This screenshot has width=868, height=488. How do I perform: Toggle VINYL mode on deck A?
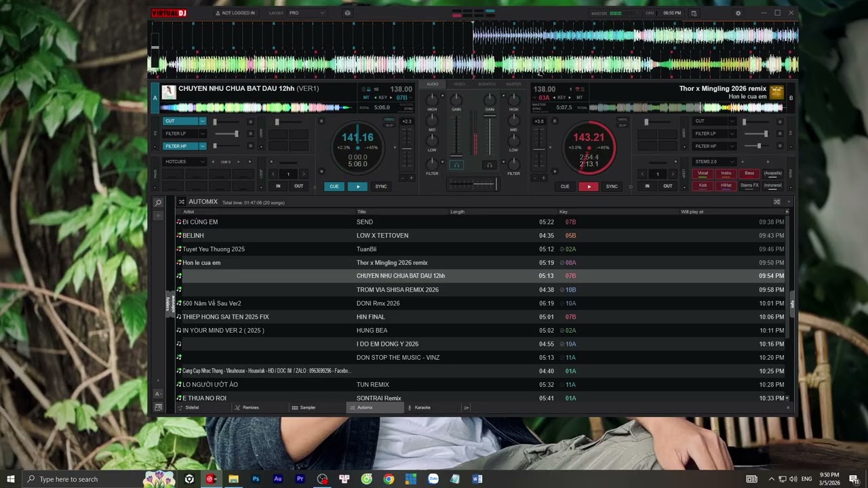389,120
